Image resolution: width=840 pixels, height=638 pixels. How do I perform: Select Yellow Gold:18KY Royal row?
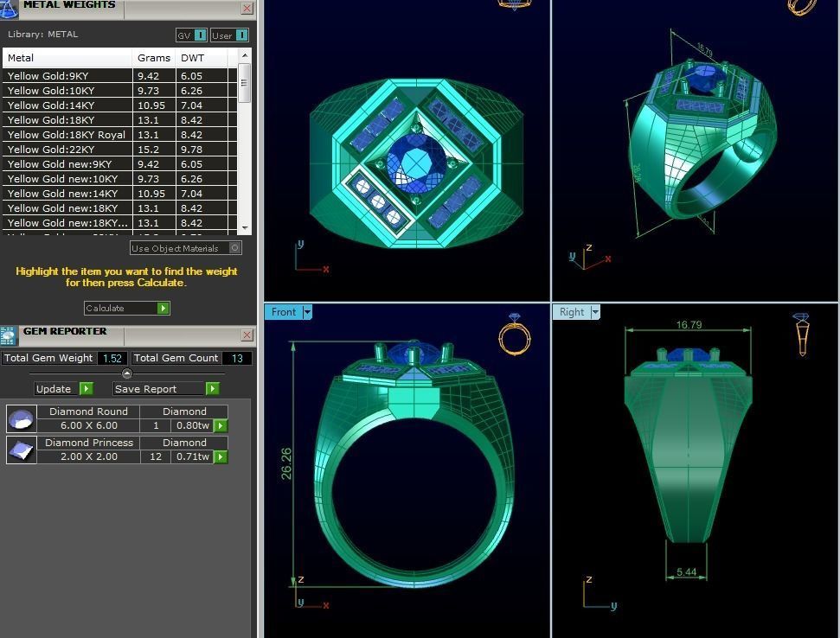click(120, 135)
